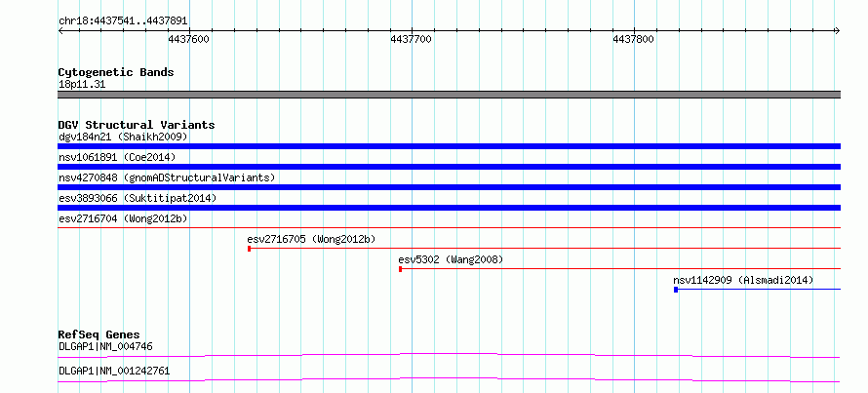Screen dimensions: 868x393
Task: Click the red start marker of esv2716705
Action: pos(249,249)
